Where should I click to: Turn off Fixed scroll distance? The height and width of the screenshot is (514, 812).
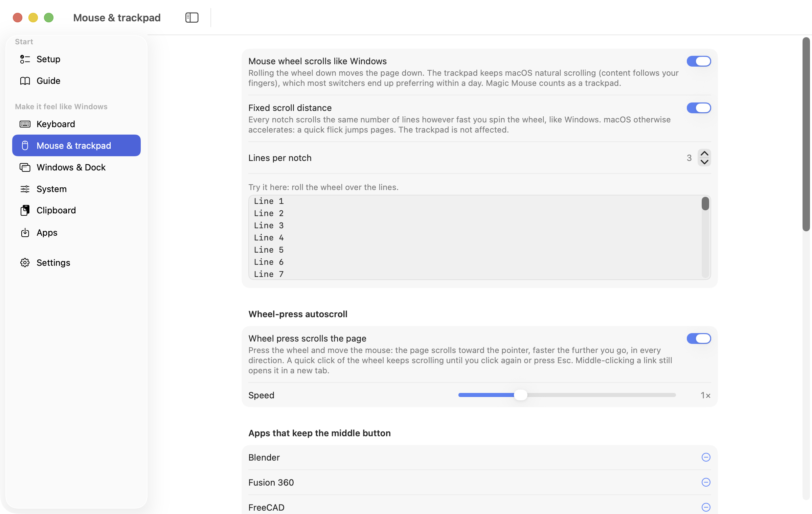click(x=699, y=108)
